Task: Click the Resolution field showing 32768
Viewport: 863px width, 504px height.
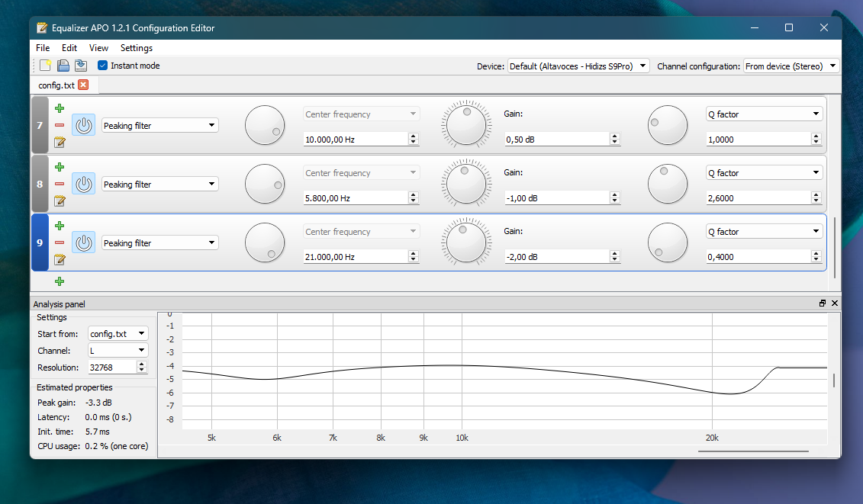Action: click(112, 367)
